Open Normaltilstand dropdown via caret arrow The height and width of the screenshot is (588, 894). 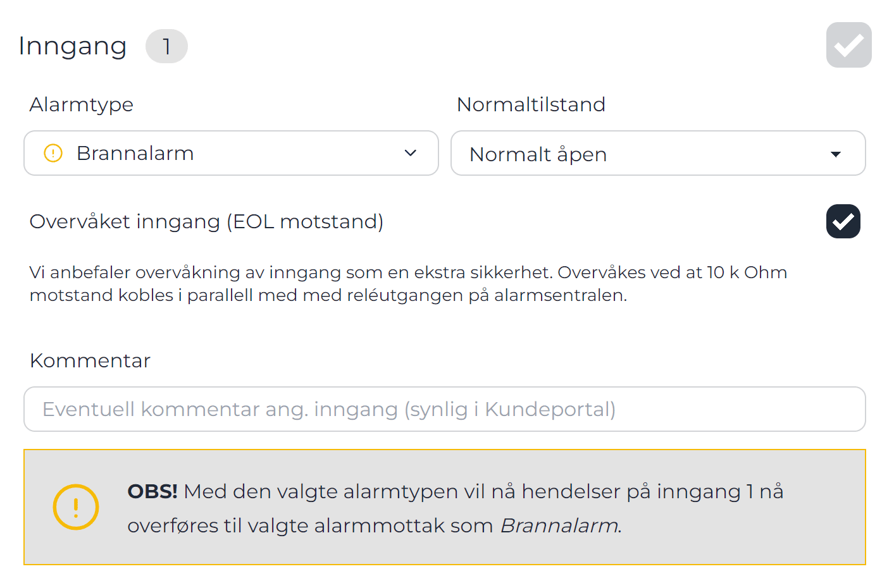coord(836,154)
